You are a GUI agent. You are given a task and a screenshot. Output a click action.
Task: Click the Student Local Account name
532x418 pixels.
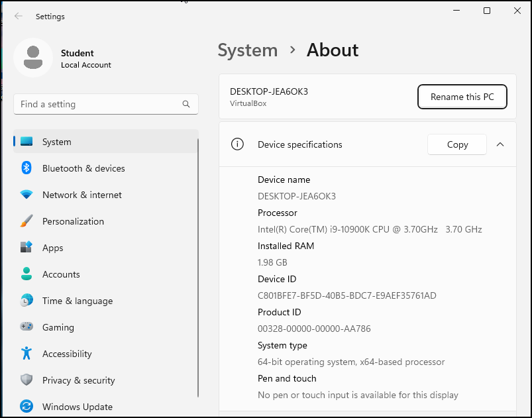(x=86, y=59)
